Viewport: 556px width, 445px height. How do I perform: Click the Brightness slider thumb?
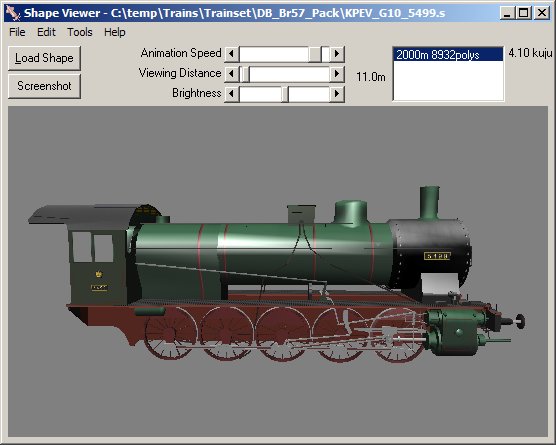tap(285, 94)
